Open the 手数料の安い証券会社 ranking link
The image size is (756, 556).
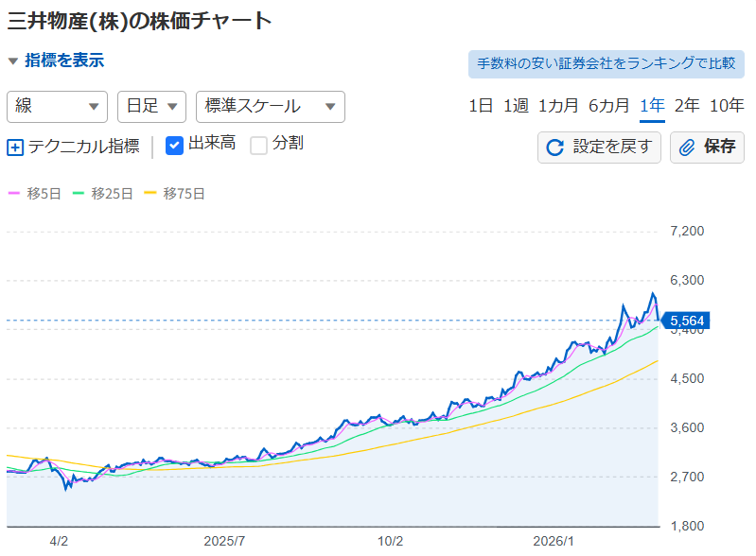coord(606,63)
